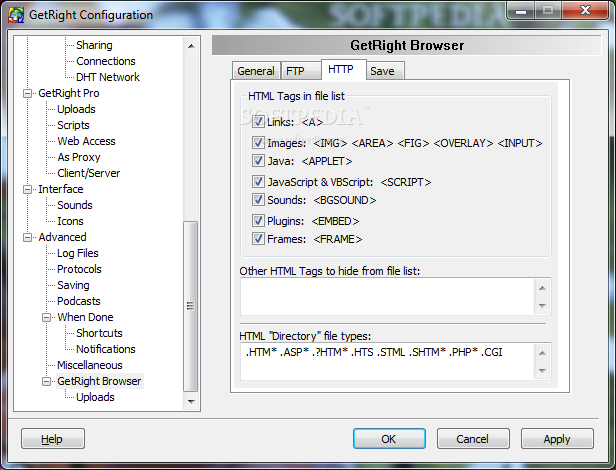Select Podcasts tree item

[79, 301]
